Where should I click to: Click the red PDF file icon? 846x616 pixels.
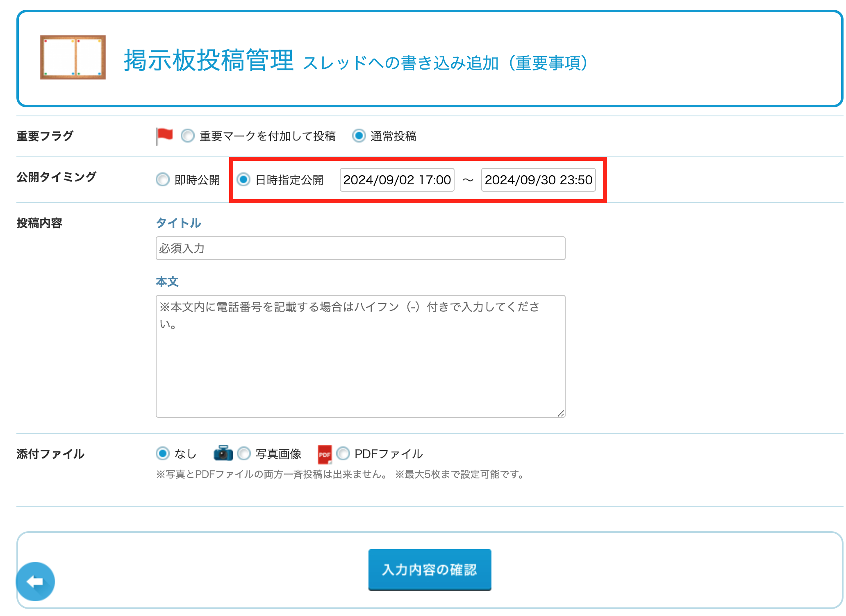click(x=325, y=454)
